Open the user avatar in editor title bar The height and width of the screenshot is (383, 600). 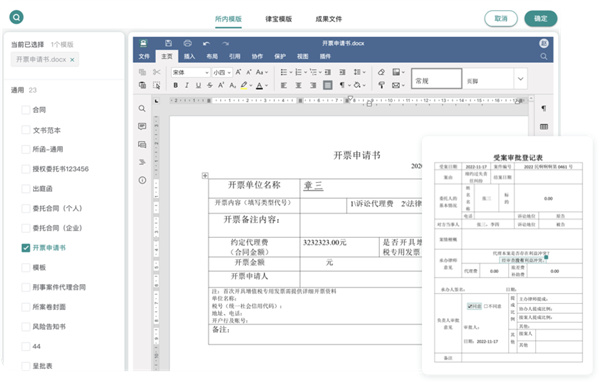544,43
